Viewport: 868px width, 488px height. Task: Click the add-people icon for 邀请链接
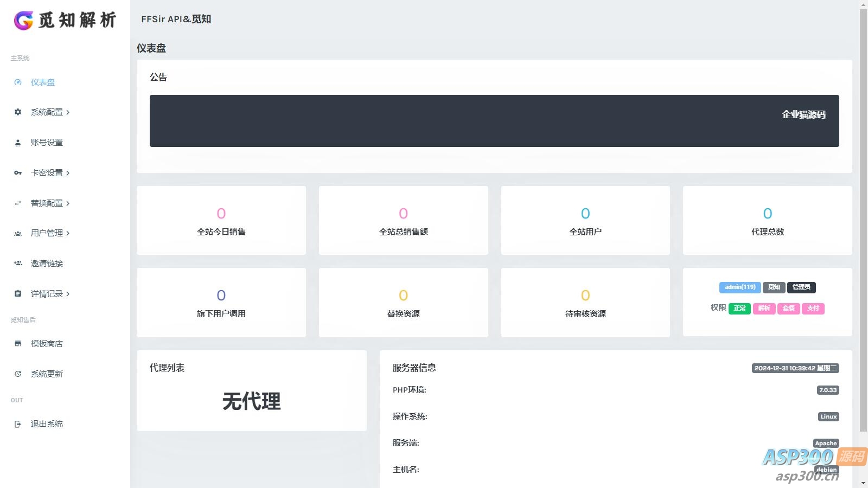coord(18,264)
